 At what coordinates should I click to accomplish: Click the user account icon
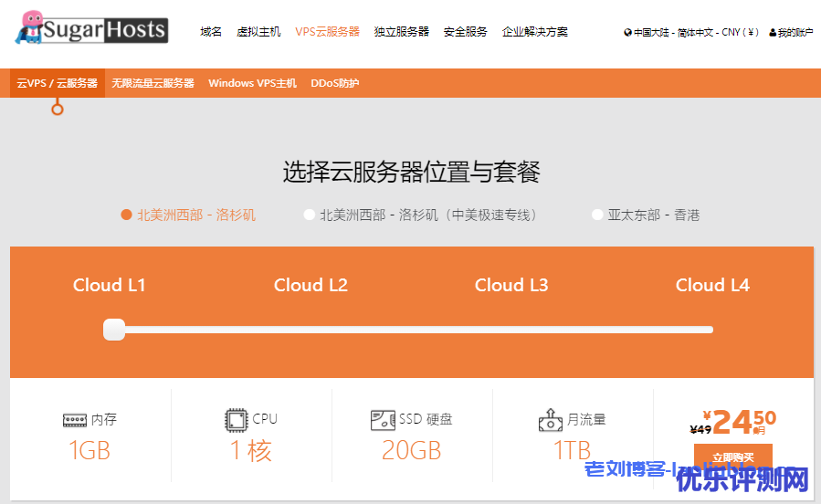coord(773,32)
